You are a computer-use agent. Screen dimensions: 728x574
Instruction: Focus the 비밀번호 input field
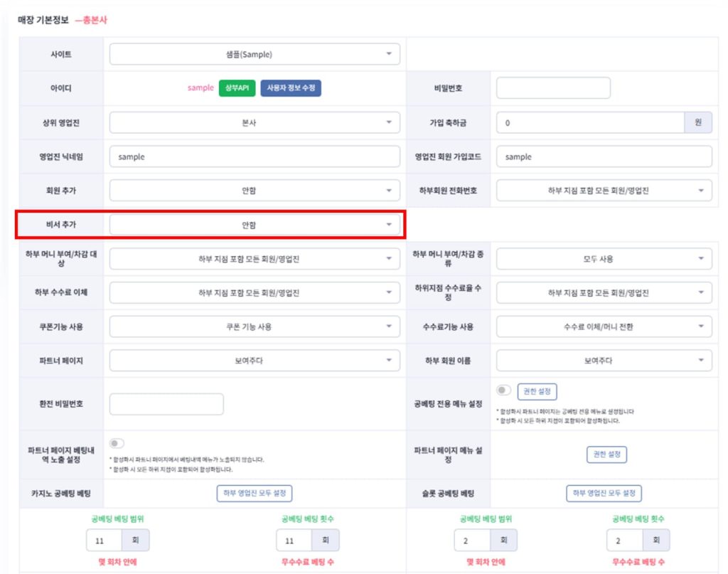553,88
